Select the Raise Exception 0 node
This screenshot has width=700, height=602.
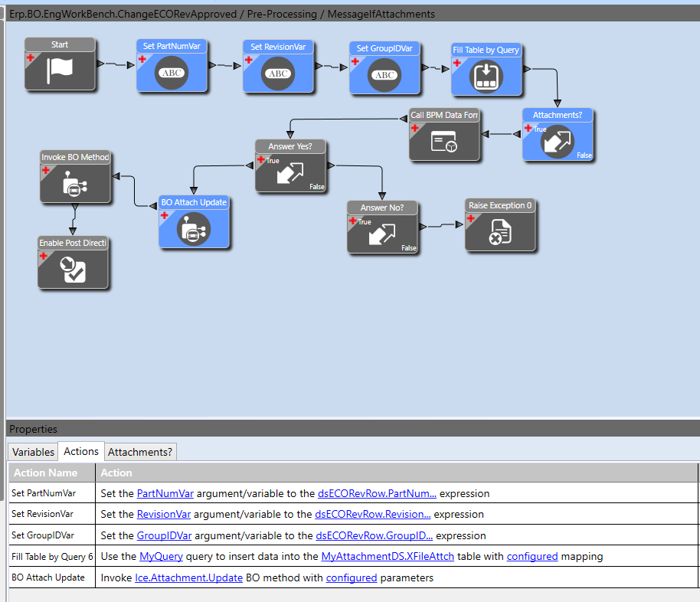(500, 225)
